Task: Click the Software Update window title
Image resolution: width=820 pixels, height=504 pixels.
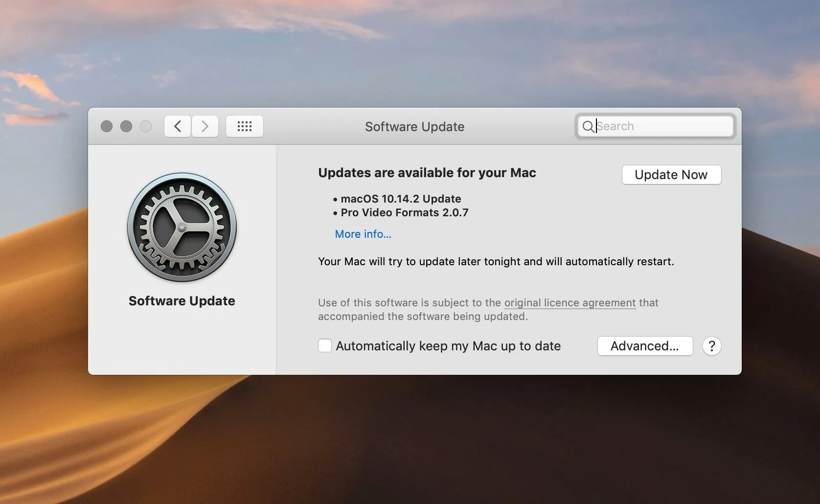Action: pos(415,127)
